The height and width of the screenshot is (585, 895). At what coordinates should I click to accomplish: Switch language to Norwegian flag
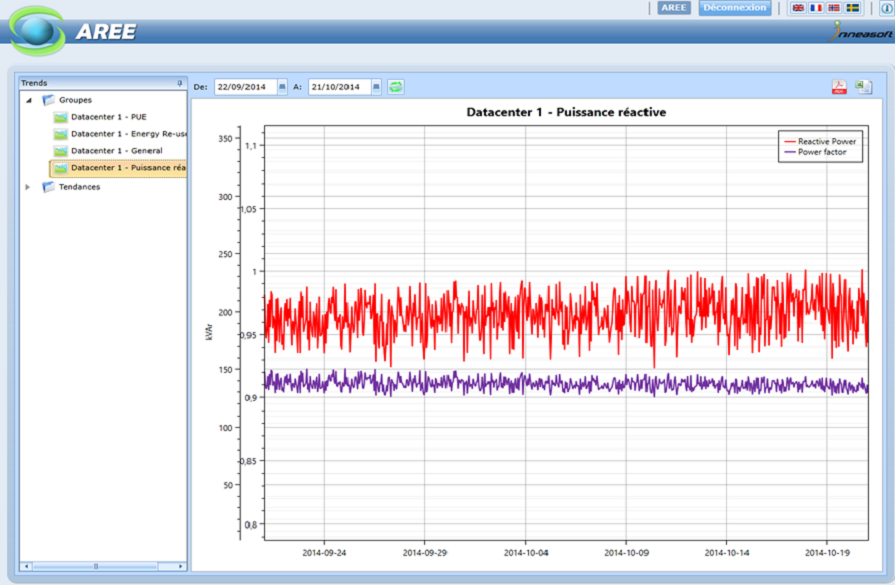834,8
